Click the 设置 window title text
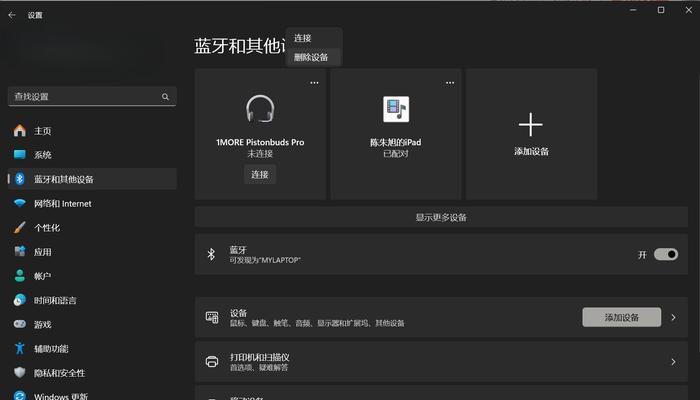Screen dimensions: 700x400 tap(35, 15)
